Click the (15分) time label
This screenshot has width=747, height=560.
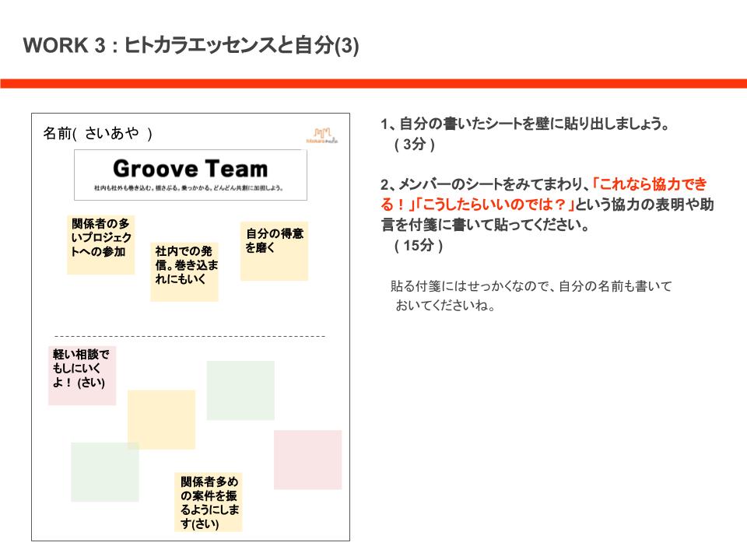coord(419,245)
